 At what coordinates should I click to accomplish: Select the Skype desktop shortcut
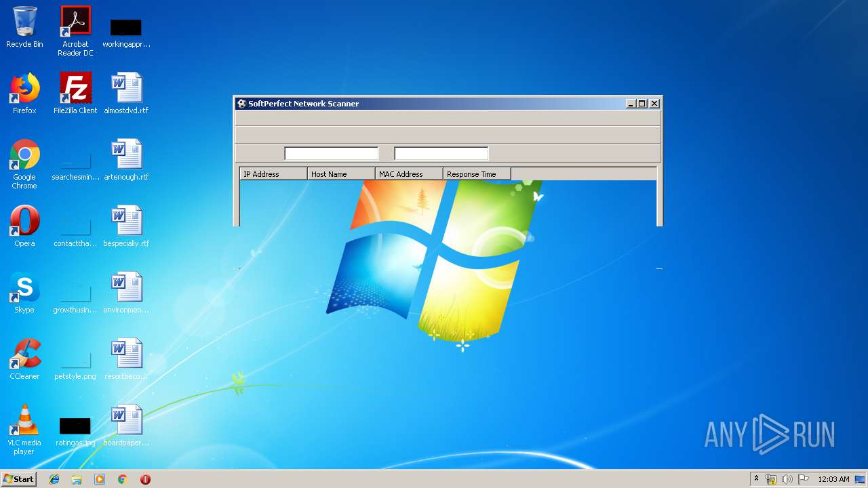24,293
